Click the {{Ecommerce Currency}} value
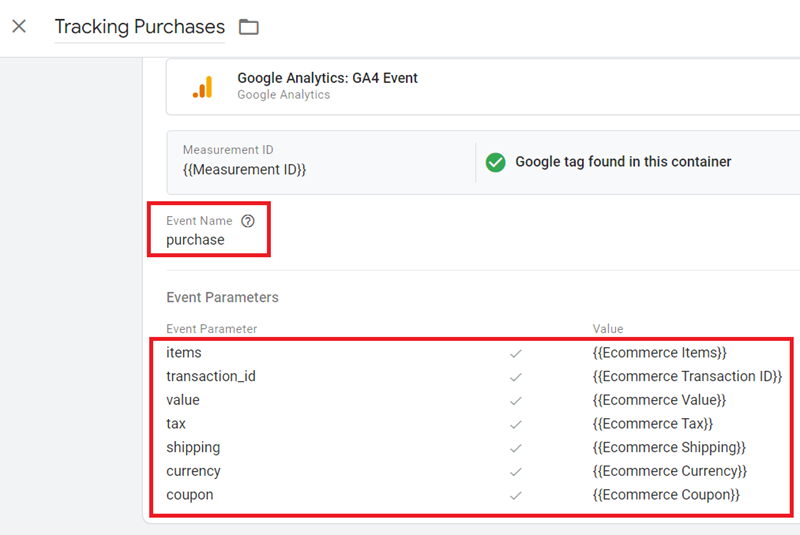 pos(669,471)
